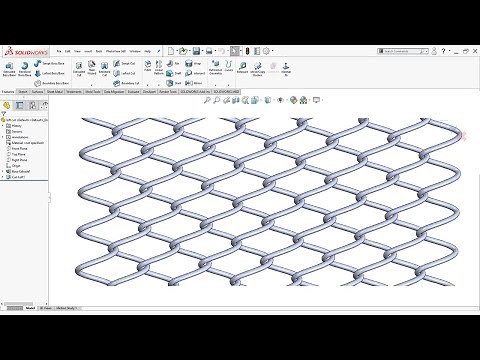Open the Edit menu
Viewport: 480px width, 360px height.
[68, 51]
